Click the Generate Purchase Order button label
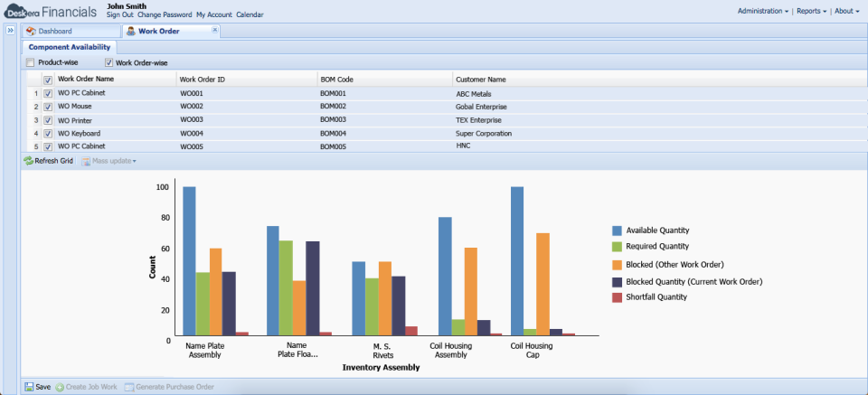Screen dimensions: 868x395 tap(175, 387)
